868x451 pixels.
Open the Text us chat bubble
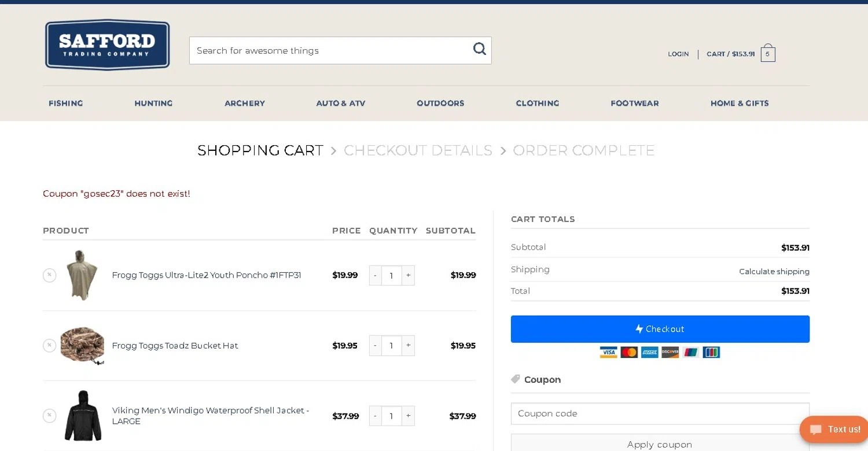[834, 430]
